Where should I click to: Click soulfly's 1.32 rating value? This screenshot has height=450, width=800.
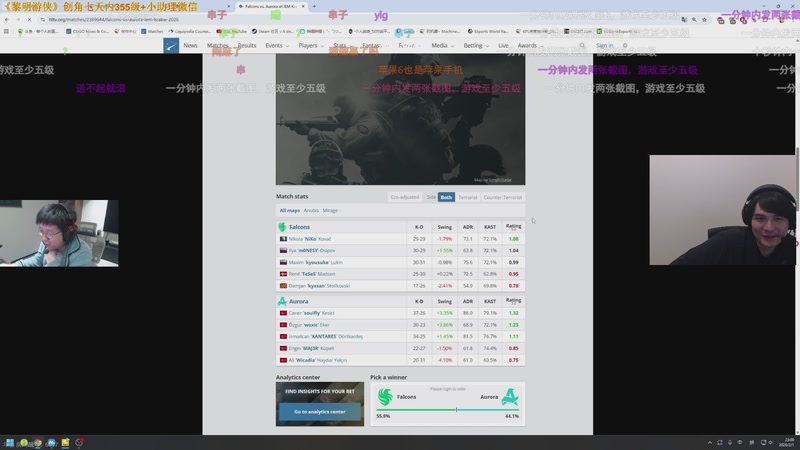[x=513, y=313]
